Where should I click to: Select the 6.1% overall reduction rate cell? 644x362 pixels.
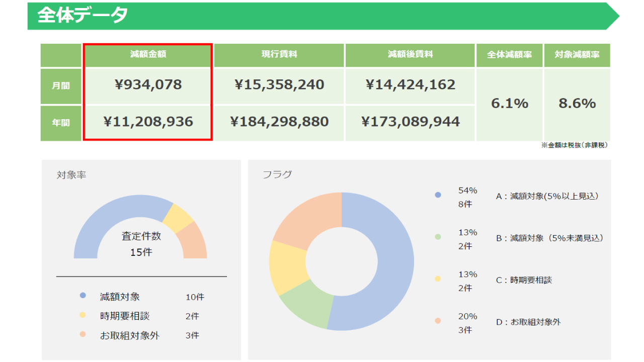509,104
